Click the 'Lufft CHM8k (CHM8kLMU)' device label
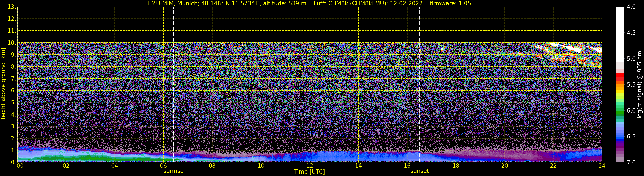The width and height of the screenshot is (644, 176). coord(351,3)
